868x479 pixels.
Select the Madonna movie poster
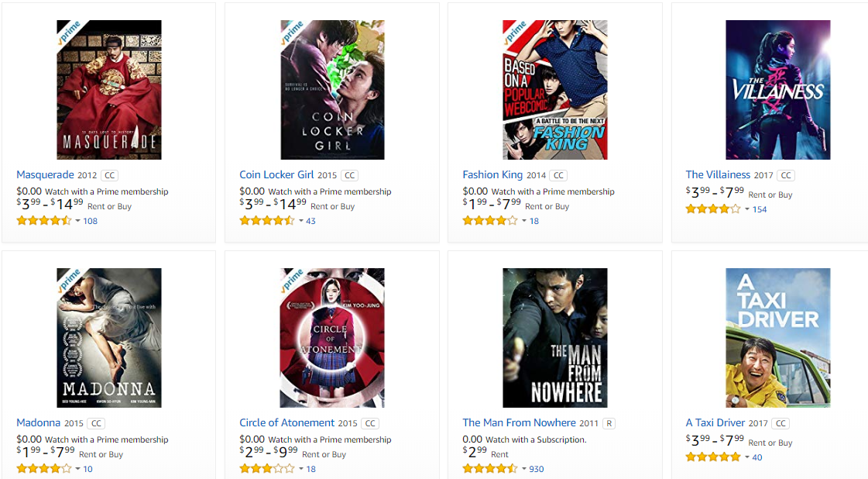(109, 338)
